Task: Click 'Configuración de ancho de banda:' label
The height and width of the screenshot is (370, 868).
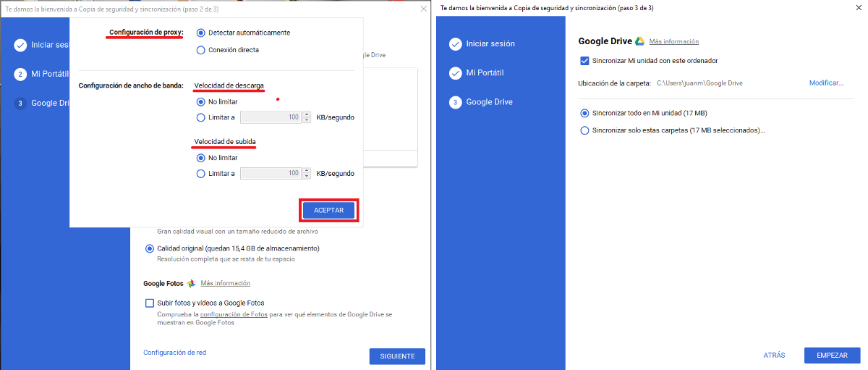Action: click(131, 85)
